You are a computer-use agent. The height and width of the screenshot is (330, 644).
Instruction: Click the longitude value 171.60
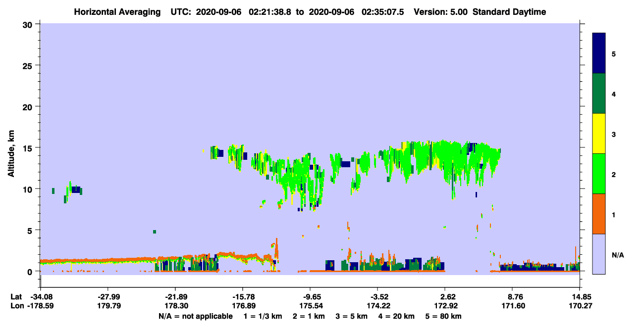click(512, 306)
